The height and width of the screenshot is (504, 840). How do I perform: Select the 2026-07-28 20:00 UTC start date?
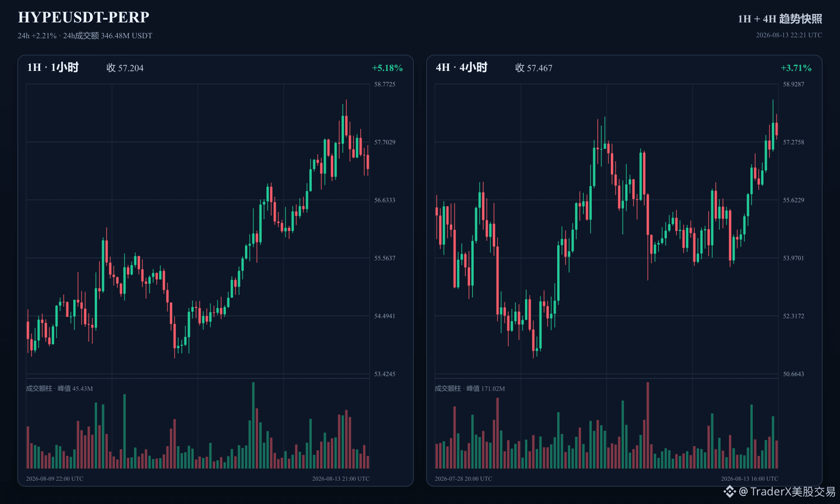click(x=463, y=478)
